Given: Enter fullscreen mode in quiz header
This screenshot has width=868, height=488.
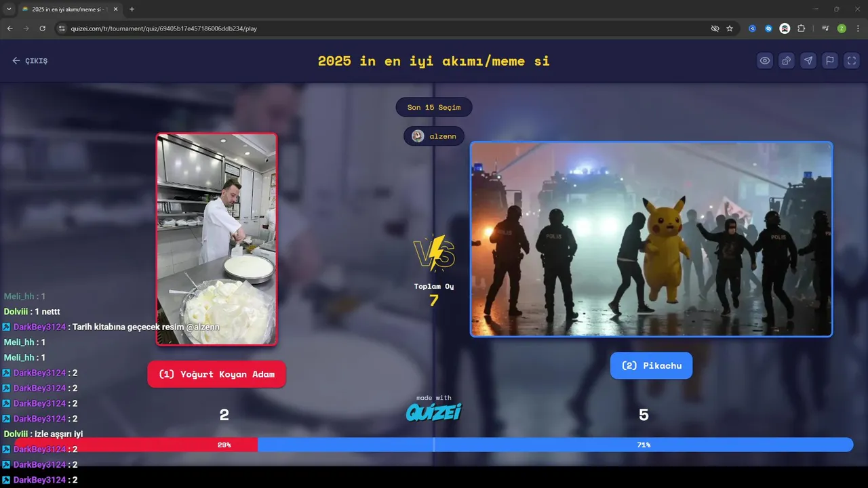Looking at the screenshot, I should coord(852,60).
